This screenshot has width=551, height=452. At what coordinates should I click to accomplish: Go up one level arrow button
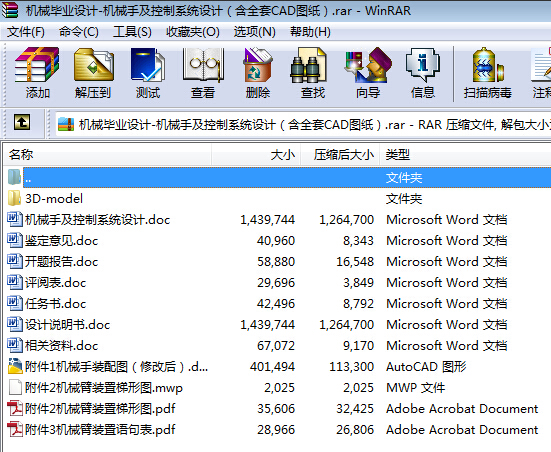click(22, 123)
